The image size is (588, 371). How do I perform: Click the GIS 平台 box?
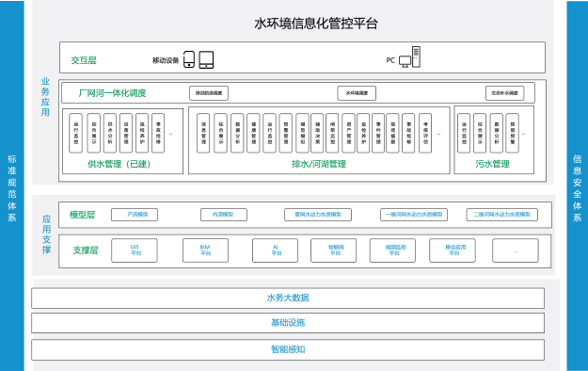tap(135, 250)
